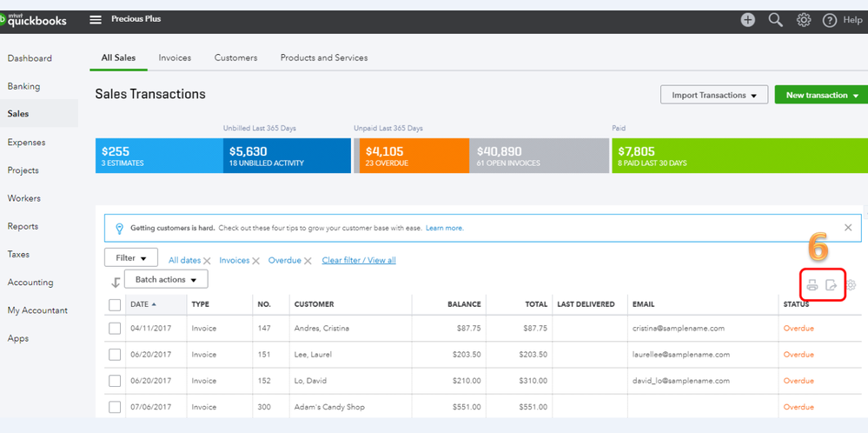
Task: Expand the Filter dropdown
Action: click(131, 258)
